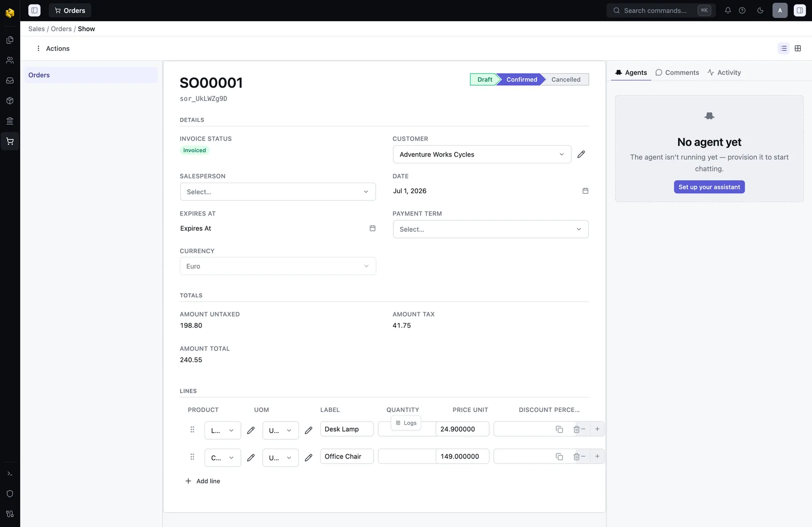This screenshot has width=812, height=527.
Task: Edit UOM pencil on Office Chair line
Action: tap(309, 458)
